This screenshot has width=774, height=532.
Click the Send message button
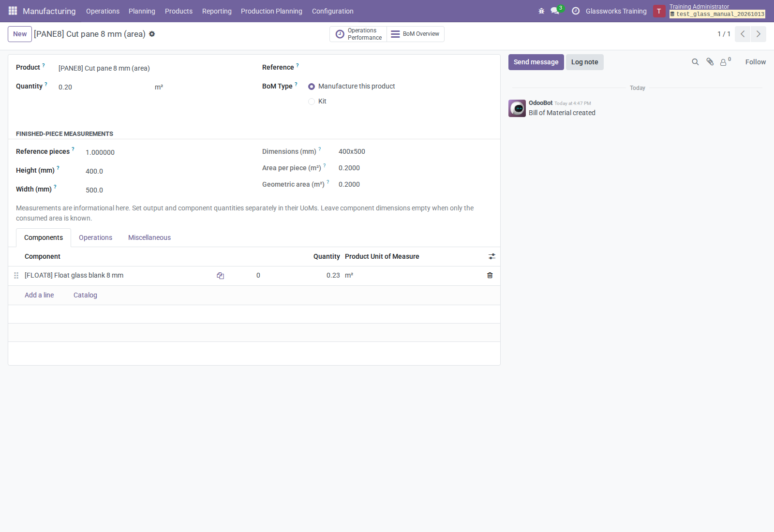(x=536, y=62)
